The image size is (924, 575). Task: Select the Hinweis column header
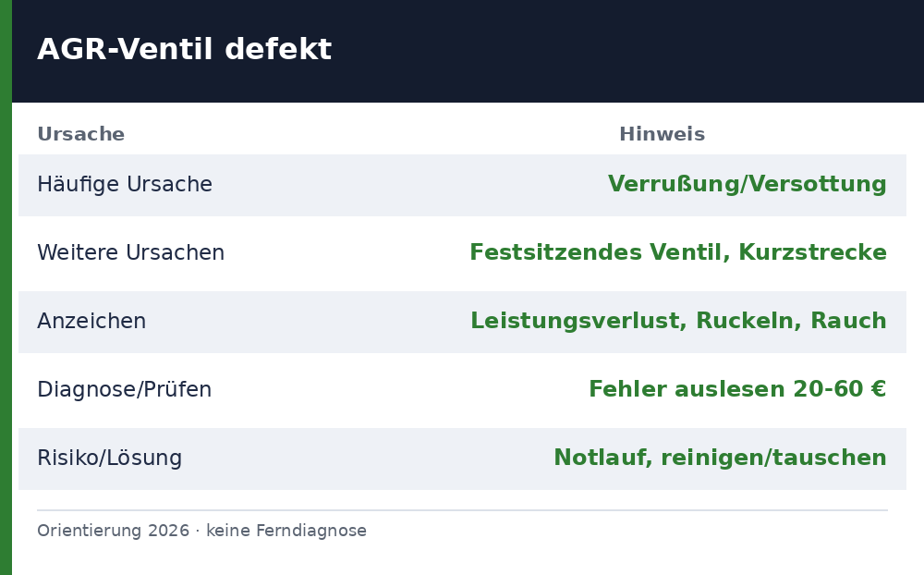click(662, 134)
